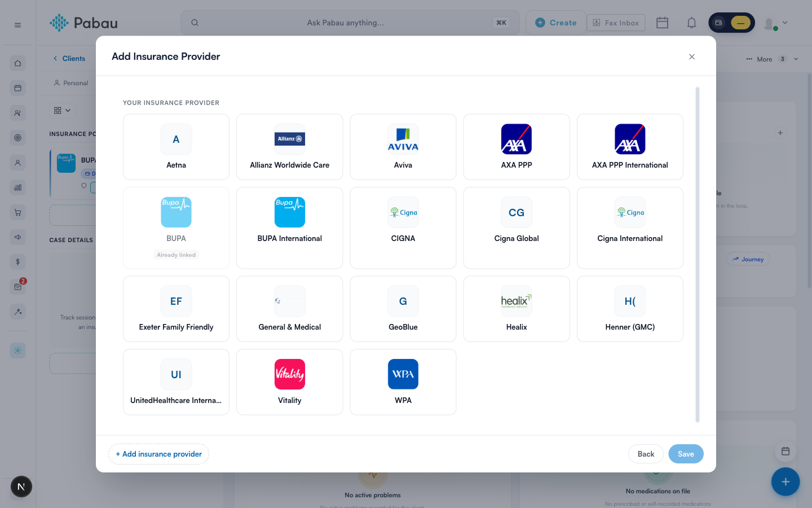Click the shield icon on the background BUPA policy
Screen dimensions: 812x508
tap(84, 185)
